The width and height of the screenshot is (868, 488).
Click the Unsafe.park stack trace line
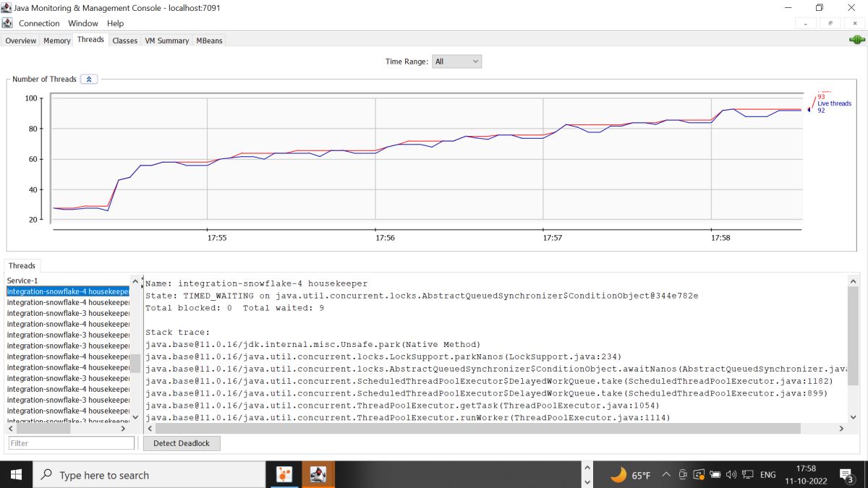[x=312, y=345]
